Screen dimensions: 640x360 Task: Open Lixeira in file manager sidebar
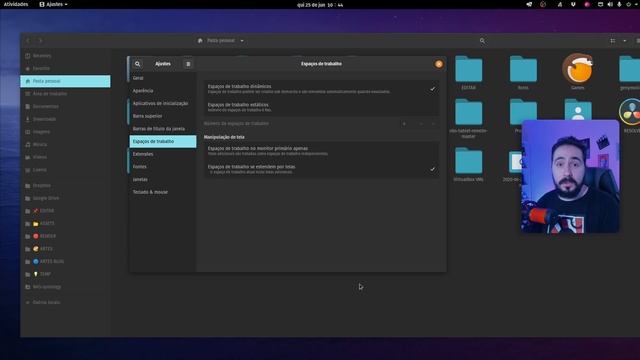[x=65, y=169]
